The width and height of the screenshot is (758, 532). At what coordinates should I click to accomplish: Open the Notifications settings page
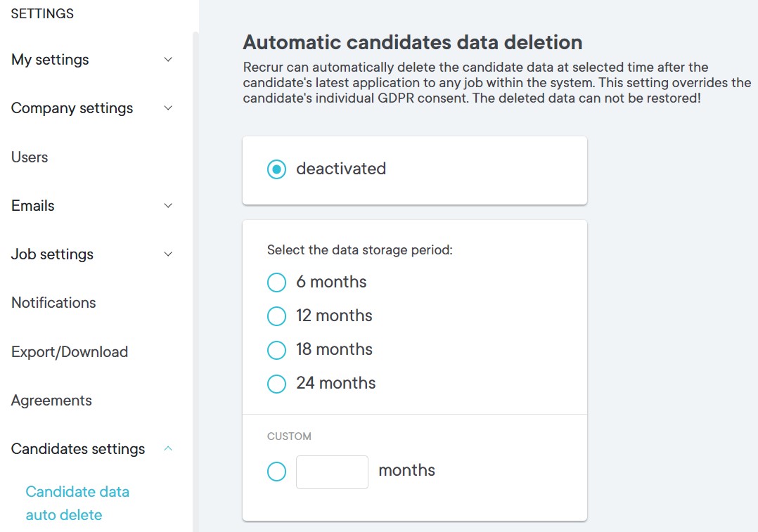(53, 303)
